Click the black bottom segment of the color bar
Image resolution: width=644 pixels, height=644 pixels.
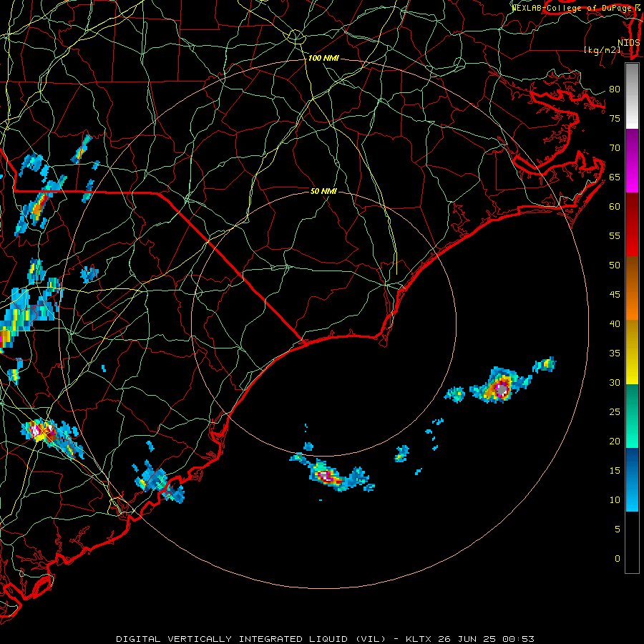pos(632,542)
